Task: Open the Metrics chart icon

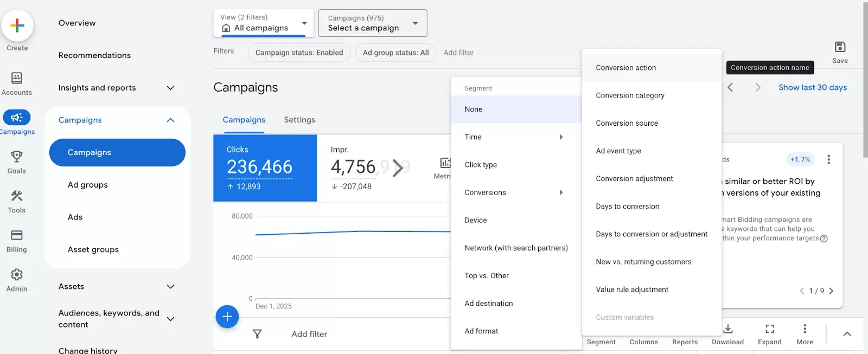Action: pos(445,163)
